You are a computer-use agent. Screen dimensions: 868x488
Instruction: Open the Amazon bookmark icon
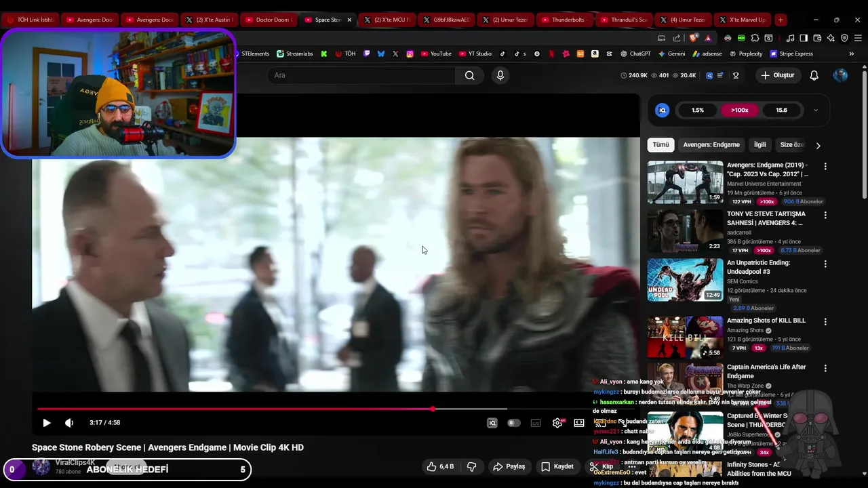(595, 54)
